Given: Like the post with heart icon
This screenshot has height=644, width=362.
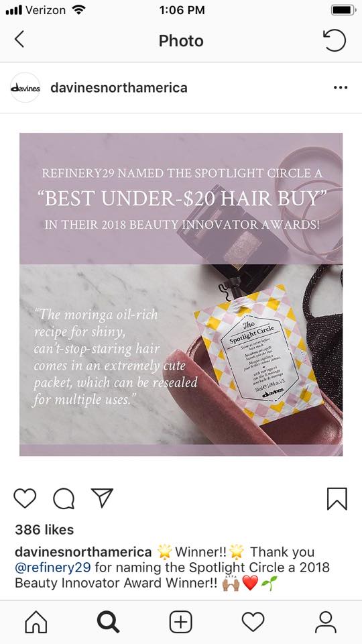Looking at the screenshot, I should [x=25, y=498].
